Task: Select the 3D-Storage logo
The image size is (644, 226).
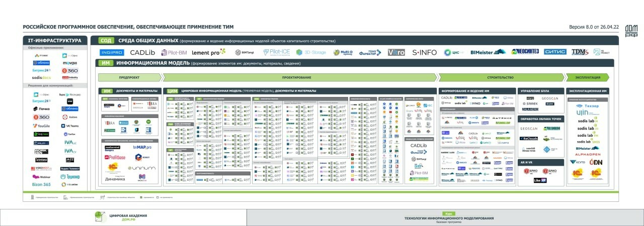Action: click(311, 52)
